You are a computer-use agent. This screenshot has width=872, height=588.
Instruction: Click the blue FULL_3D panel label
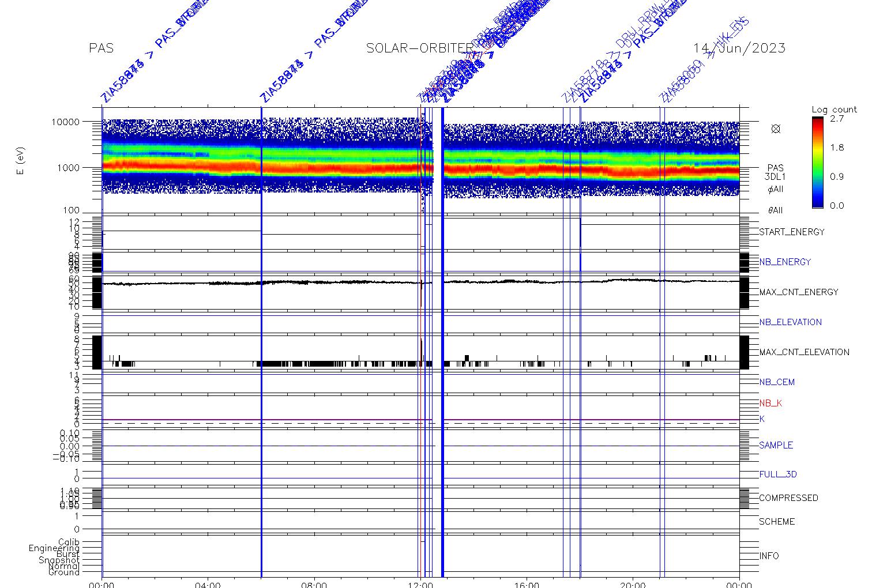click(x=778, y=474)
